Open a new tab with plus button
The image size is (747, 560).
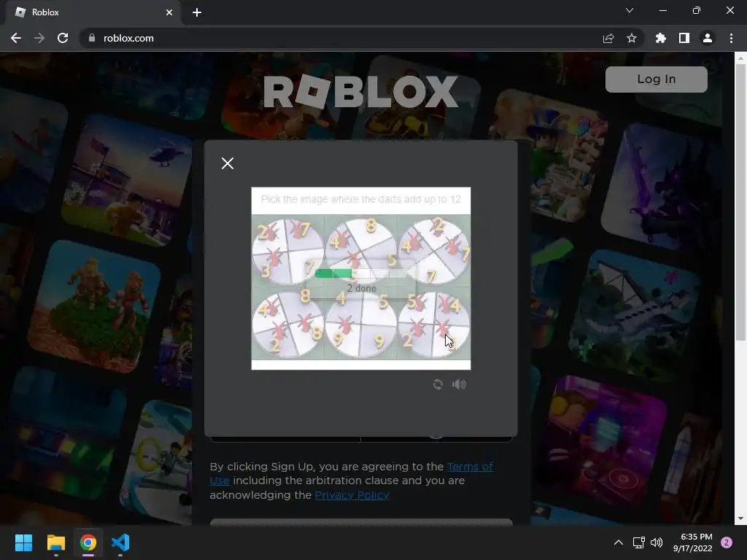pos(197,12)
